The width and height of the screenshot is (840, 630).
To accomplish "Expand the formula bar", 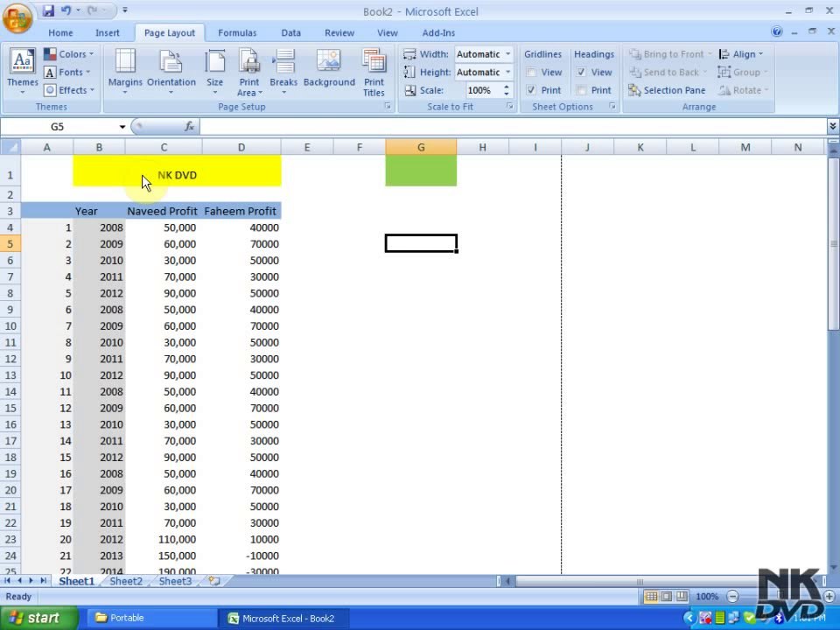I will (833, 126).
